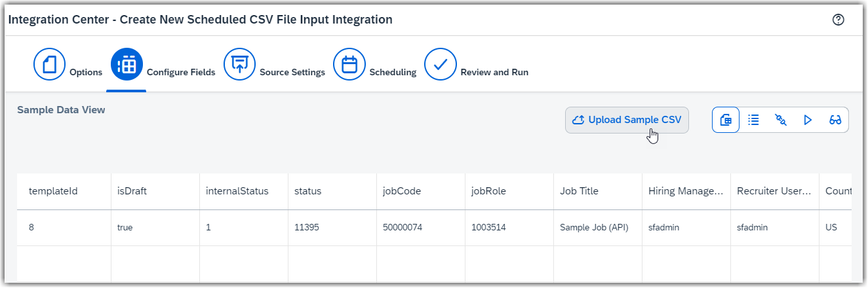Click the Source Settings label

292,72
